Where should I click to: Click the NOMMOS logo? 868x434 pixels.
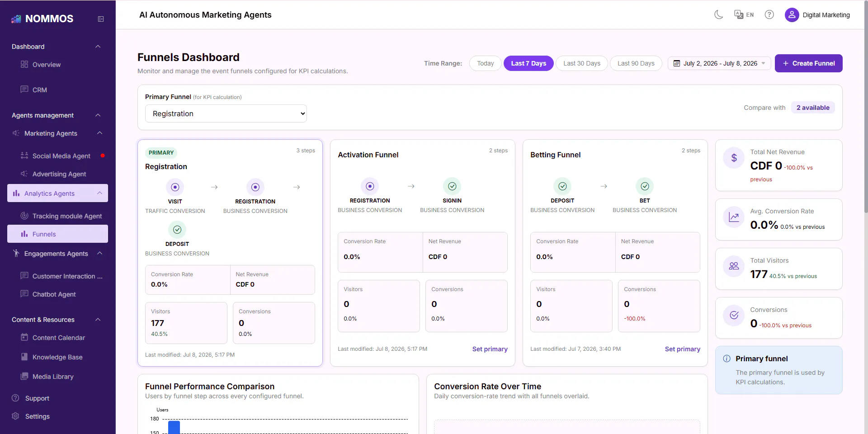tap(42, 19)
